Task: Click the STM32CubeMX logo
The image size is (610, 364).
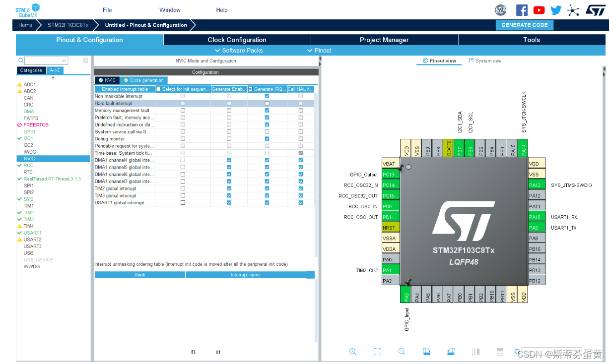Action: pyautogui.click(x=27, y=10)
